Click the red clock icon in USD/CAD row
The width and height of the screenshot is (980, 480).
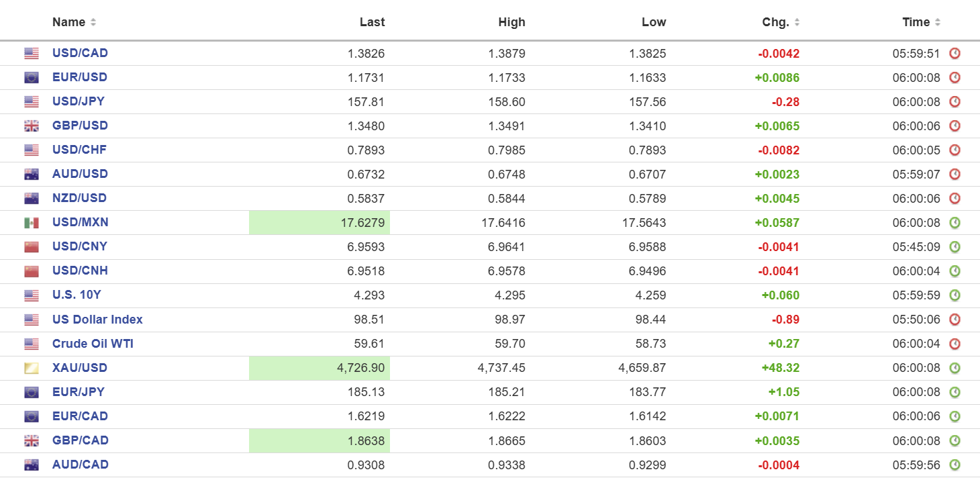(x=954, y=53)
